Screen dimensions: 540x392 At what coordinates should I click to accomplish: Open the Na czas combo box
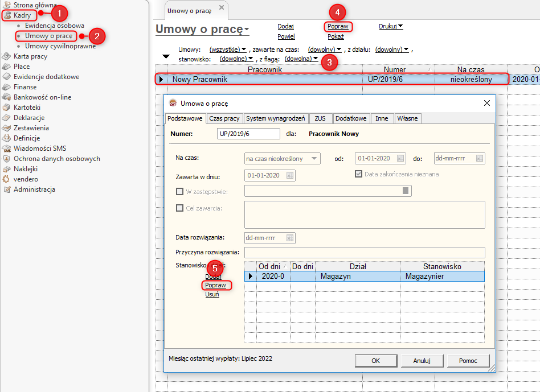pos(282,158)
